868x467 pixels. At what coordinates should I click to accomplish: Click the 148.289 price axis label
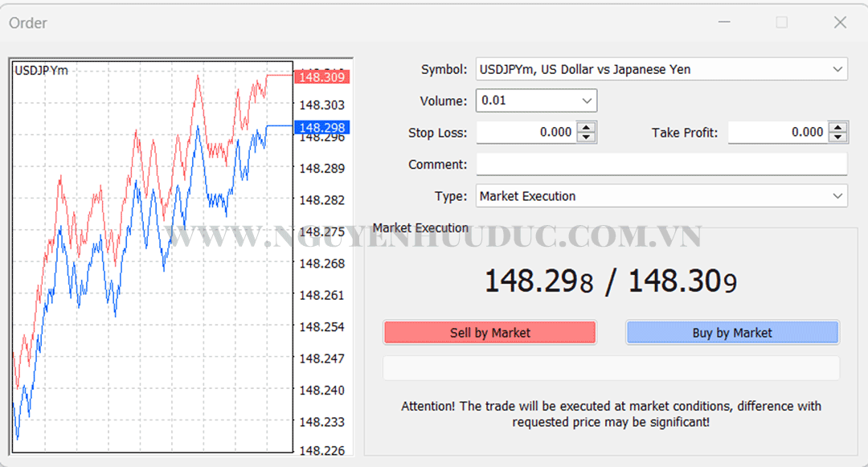(x=321, y=168)
